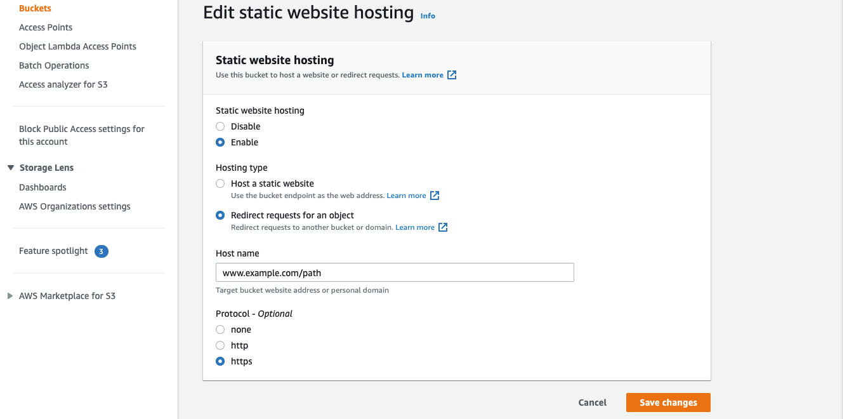
Task: Open Feature spotlight link
Action: click(53, 251)
